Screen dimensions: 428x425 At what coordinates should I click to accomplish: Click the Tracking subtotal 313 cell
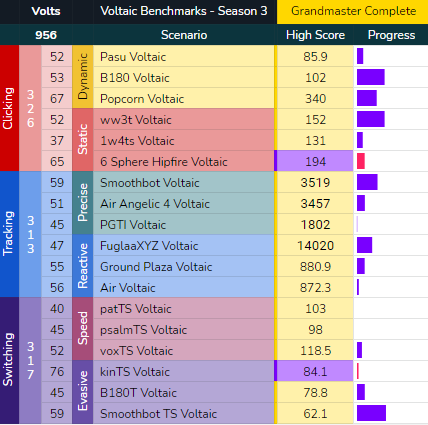click(30, 234)
